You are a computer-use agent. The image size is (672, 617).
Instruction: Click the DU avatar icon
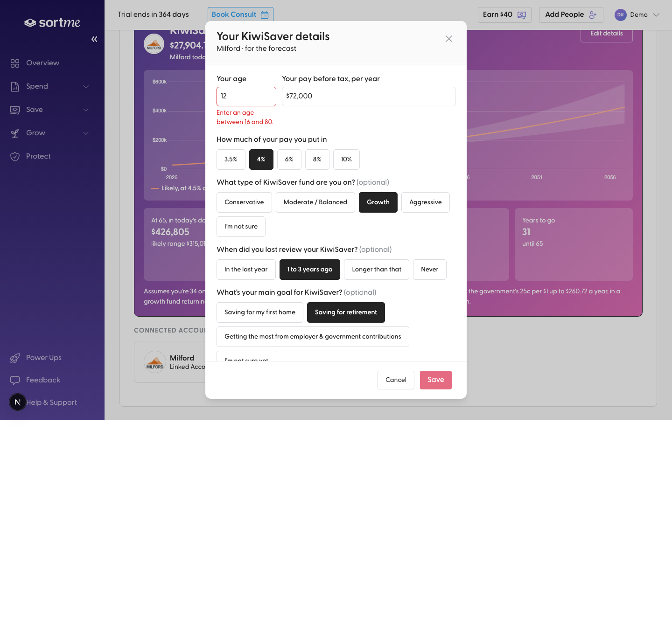pos(620,15)
